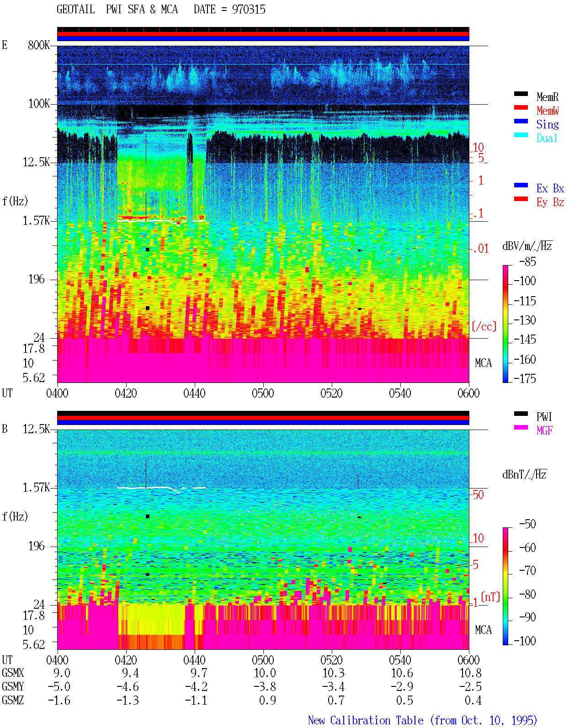Click the 100K frequency label in E panel
The width and height of the screenshot is (585, 728).
(x=39, y=104)
